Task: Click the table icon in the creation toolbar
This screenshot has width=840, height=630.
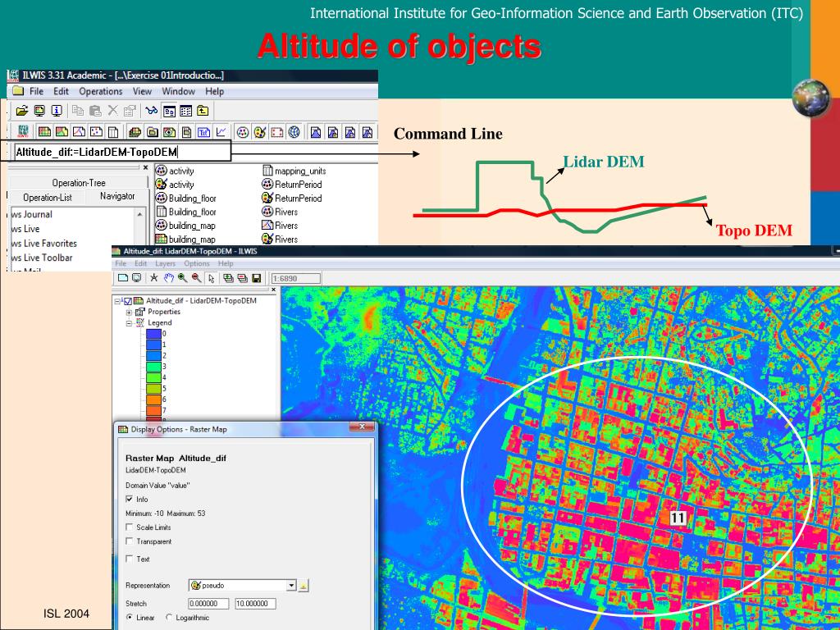Action: point(113,132)
